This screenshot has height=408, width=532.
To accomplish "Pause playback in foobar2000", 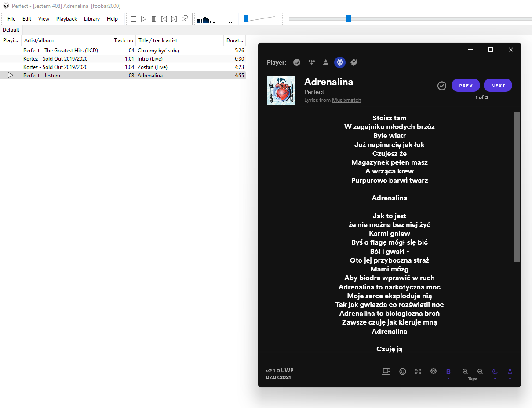I will tap(154, 19).
